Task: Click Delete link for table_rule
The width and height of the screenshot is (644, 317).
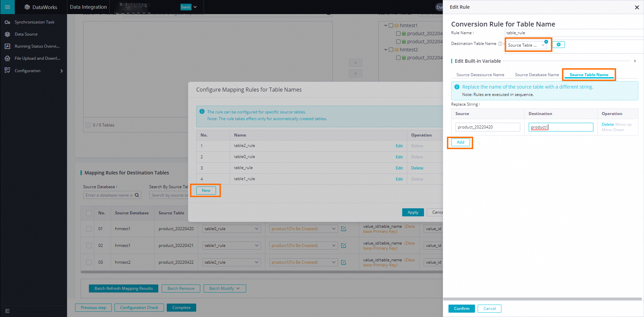Action: 417,168
